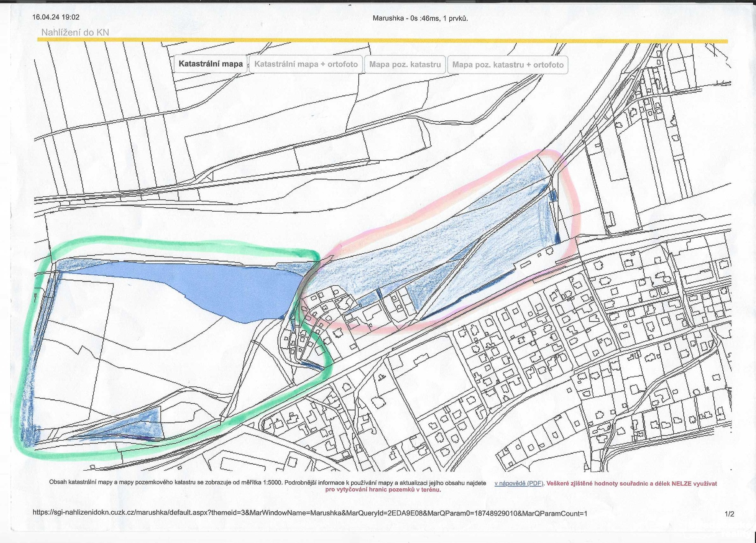Open the 'v nápovědě (PDF)' help link
The height and width of the screenshot is (543, 756).
pyautogui.click(x=519, y=484)
